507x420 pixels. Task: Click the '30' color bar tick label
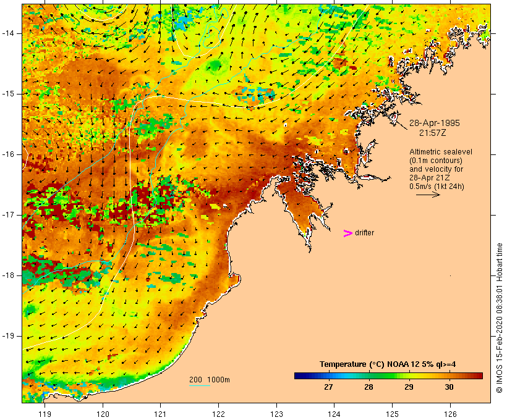(449, 387)
